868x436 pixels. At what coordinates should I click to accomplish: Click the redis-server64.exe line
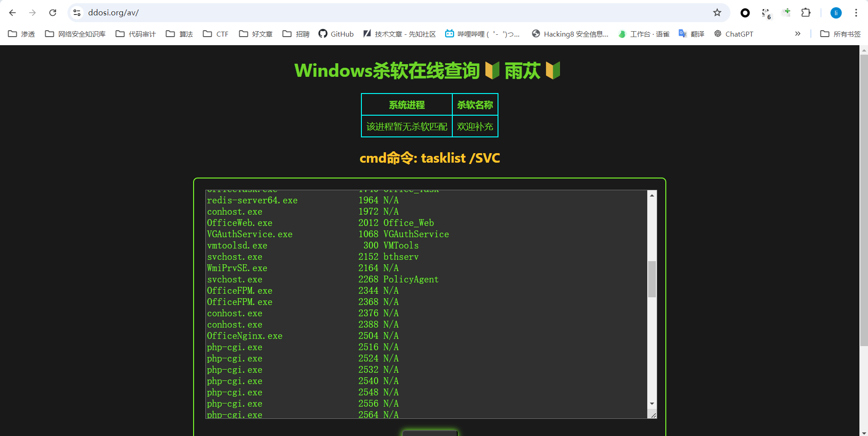click(x=303, y=200)
